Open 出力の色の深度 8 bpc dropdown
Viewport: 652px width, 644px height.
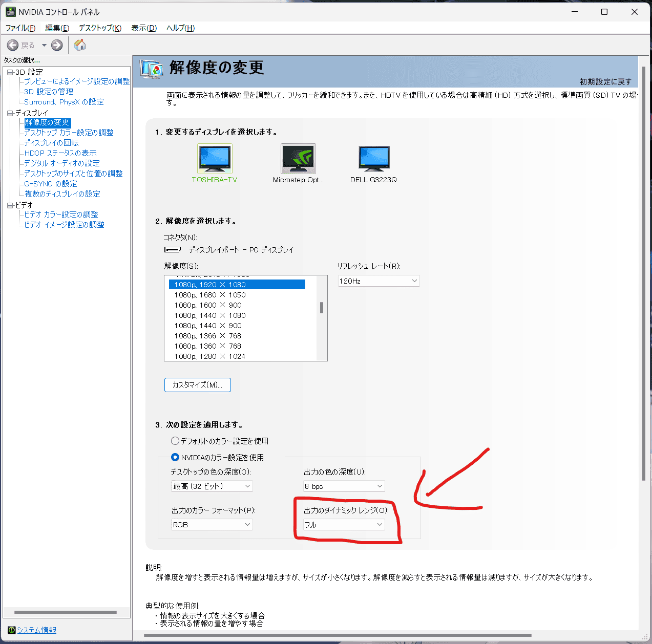coord(344,486)
